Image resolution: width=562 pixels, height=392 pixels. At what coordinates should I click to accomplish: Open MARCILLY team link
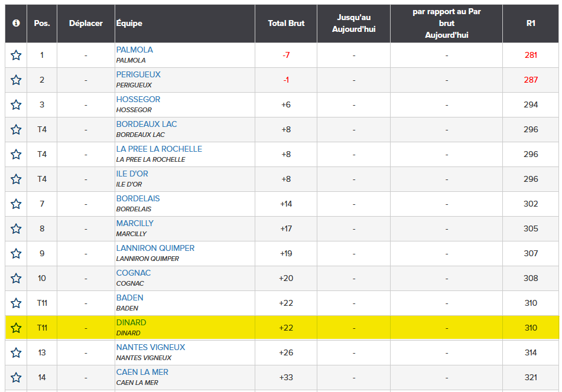coord(135,223)
